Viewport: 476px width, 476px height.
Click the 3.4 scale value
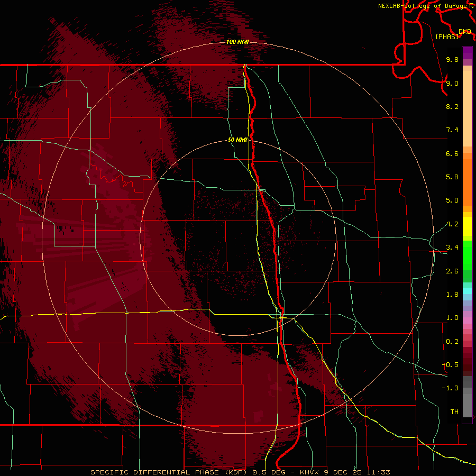tap(452, 248)
